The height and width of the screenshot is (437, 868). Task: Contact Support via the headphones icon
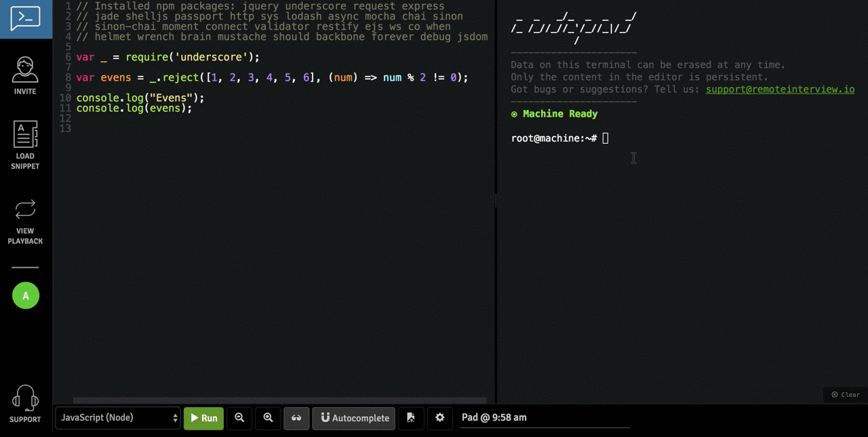point(25,402)
